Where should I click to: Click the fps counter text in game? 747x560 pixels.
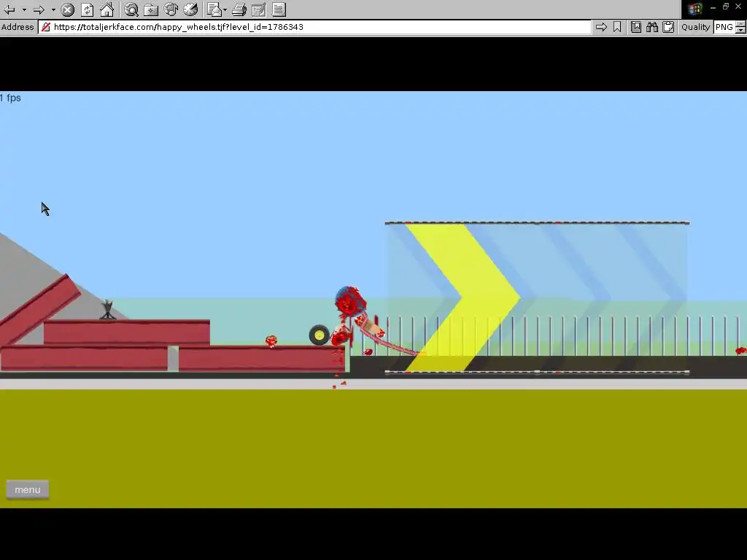(10, 98)
